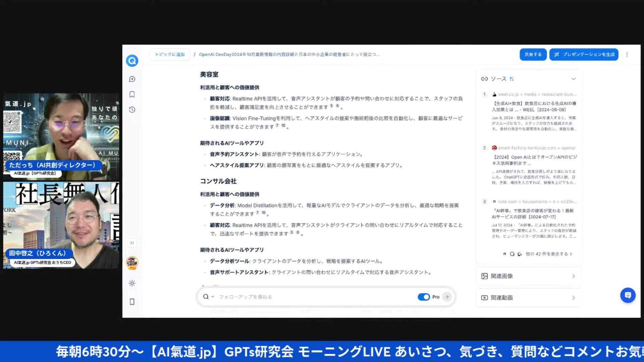The height and width of the screenshot is (362, 644).
Task: Toggle the Pro switch
Action: click(x=424, y=297)
